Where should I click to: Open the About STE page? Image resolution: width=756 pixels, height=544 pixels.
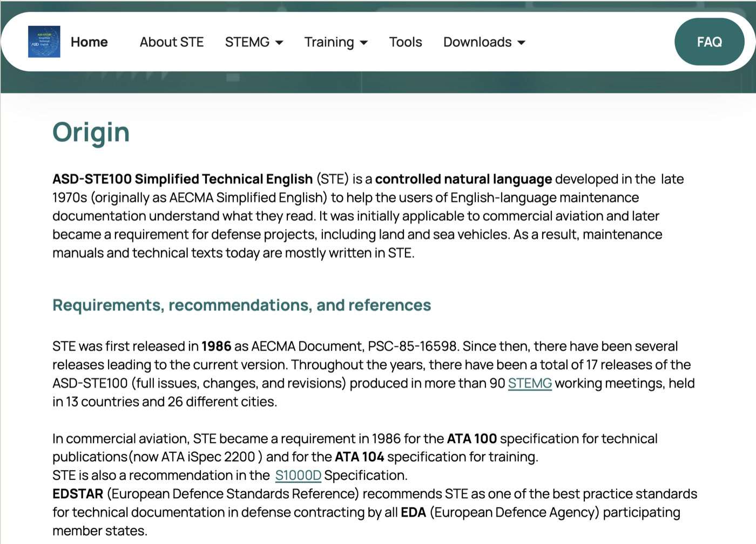pos(172,42)
